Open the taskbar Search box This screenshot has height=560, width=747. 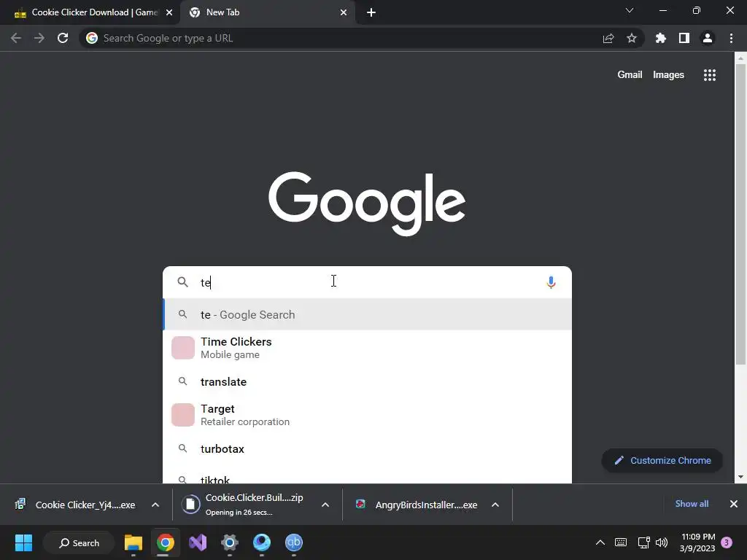pyautogui.click(x=79, y=542)
